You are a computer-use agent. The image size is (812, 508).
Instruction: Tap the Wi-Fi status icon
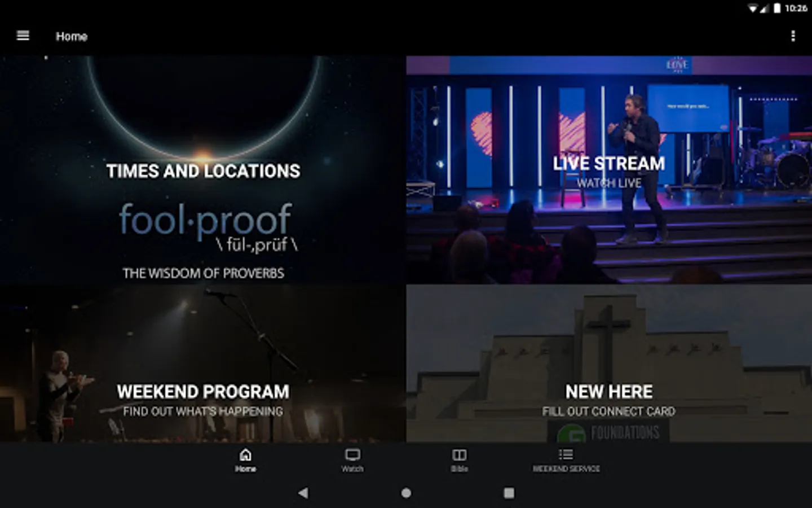pyautogui.click(x=753, y=8)
